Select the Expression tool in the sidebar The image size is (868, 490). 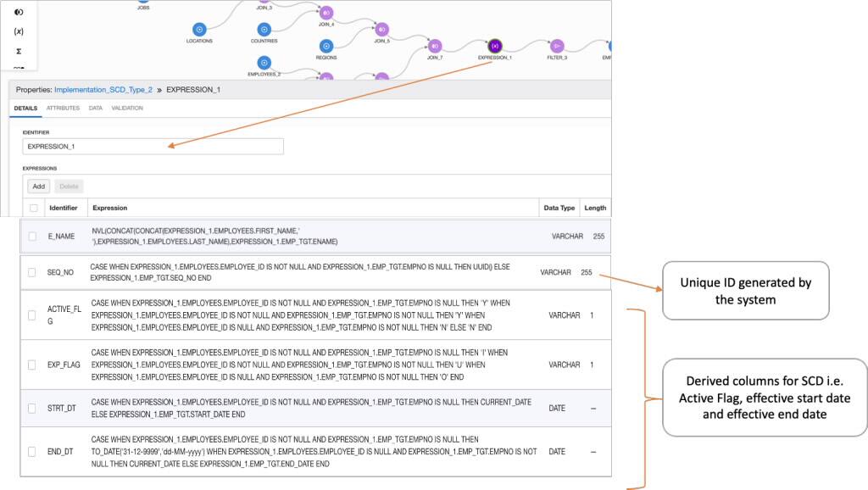tap(19, 31)
